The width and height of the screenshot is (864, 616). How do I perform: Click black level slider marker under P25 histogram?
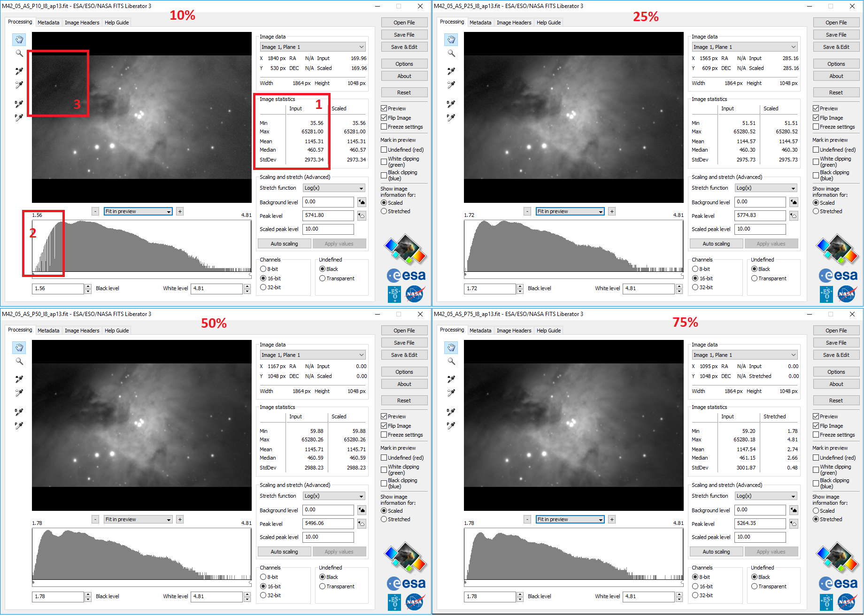coord(465,274)
